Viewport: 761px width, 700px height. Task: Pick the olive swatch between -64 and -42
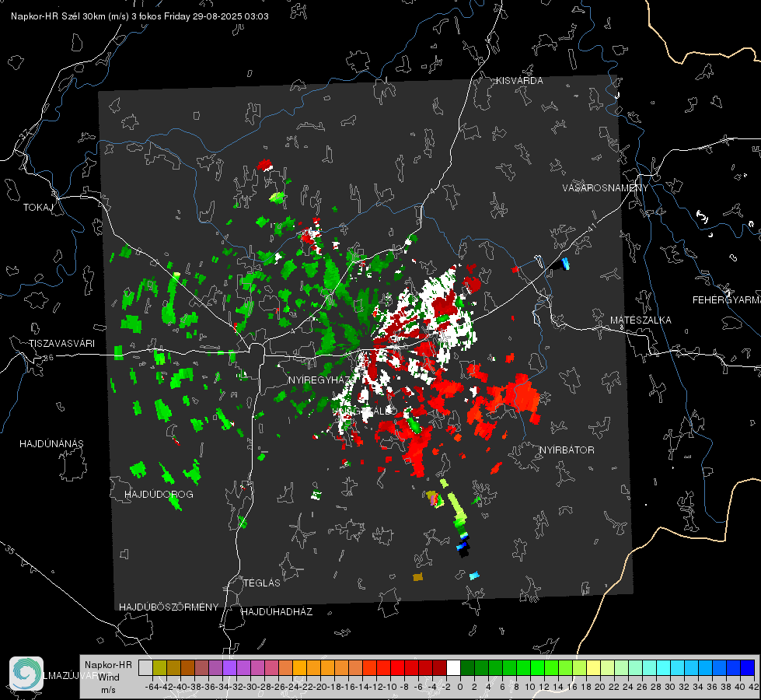pyautogui.click(x=159, y=667)
